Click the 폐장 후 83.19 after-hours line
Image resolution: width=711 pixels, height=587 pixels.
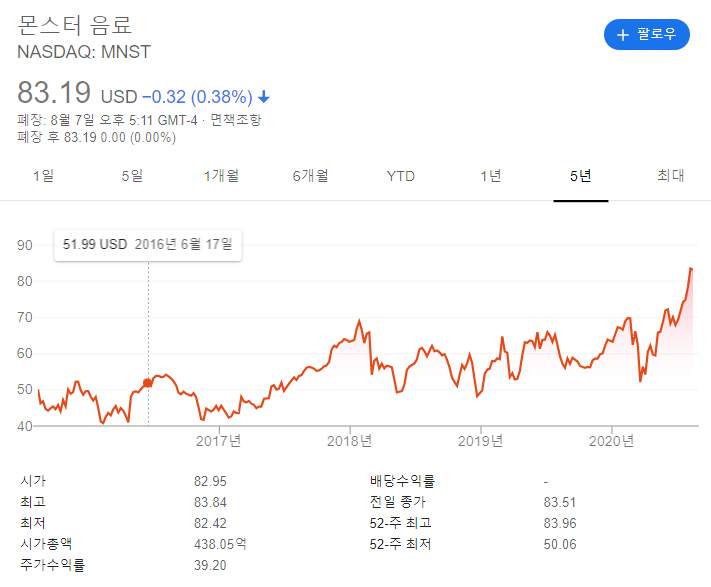(97, 137)
